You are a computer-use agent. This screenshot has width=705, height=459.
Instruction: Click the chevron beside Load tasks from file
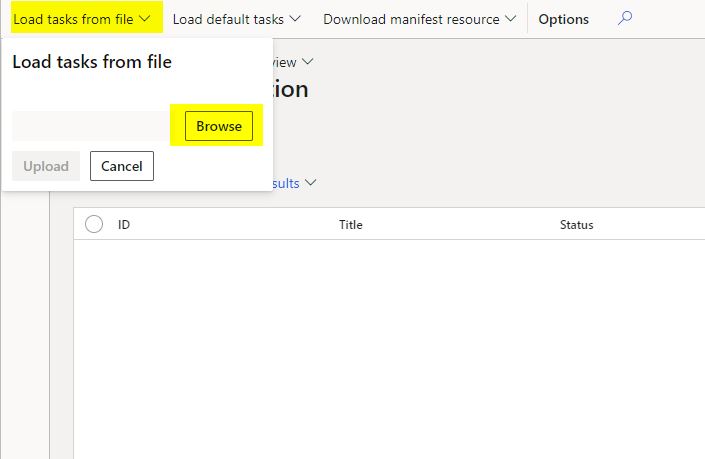pos(146,19)
